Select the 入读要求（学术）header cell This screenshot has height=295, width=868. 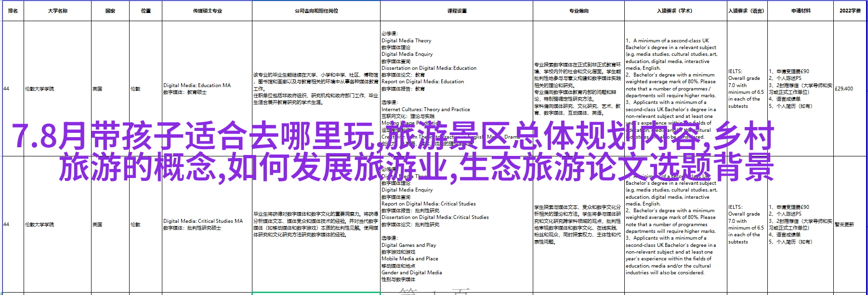(676, 11)
